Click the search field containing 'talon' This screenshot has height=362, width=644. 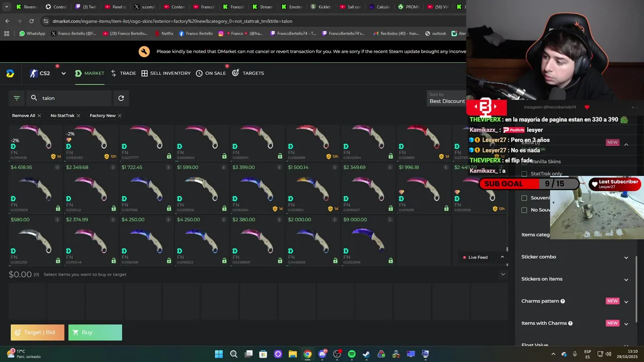[69, 98]
